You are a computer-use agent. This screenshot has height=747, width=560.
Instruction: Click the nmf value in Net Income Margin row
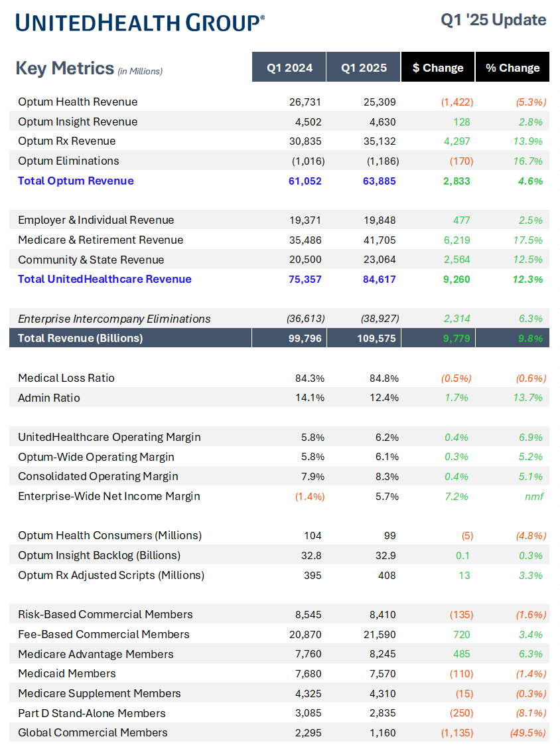[x=535, y=495]
